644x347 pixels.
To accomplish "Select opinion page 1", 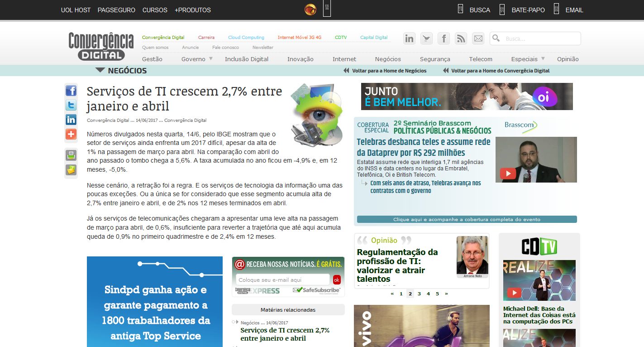I will click(401, 294).
